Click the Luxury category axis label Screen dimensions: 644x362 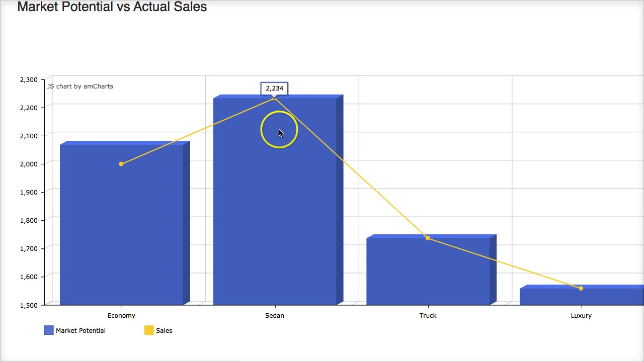581,316
